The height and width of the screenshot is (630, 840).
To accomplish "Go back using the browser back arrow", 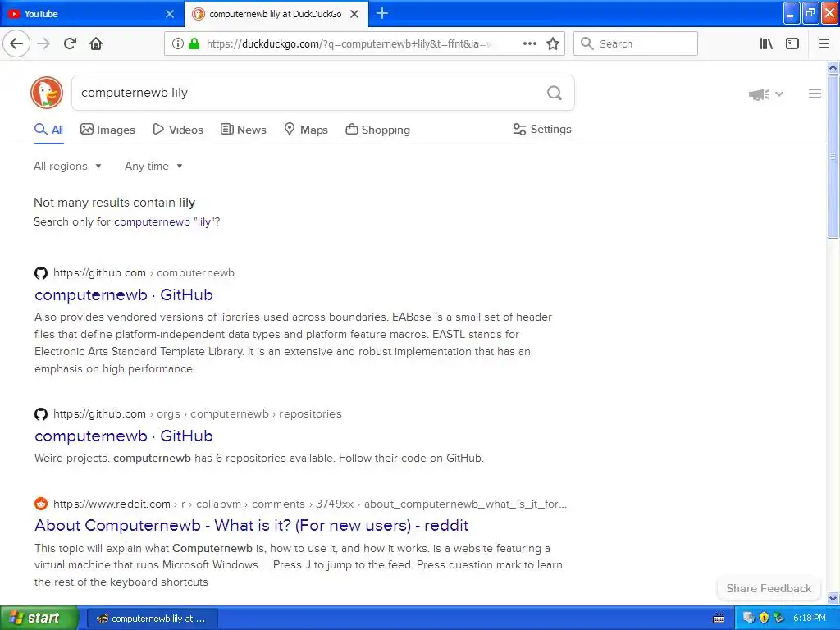I will pyautogui.click(x=16, y=43).
